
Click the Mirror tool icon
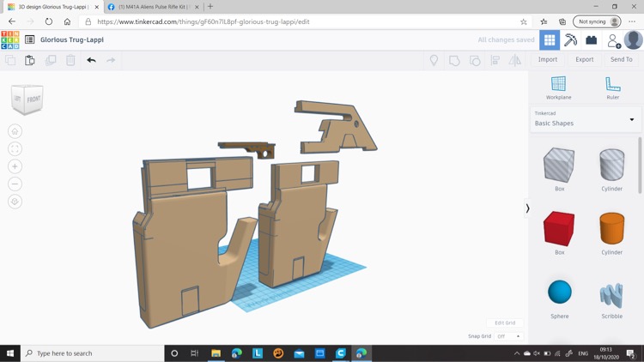(515, 61)
